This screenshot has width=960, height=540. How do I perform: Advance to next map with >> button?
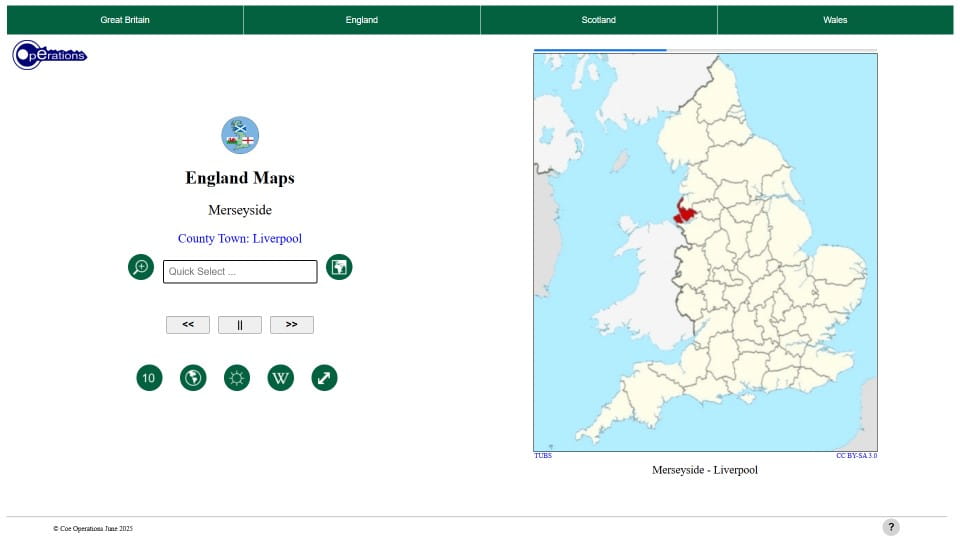(292, 324)
